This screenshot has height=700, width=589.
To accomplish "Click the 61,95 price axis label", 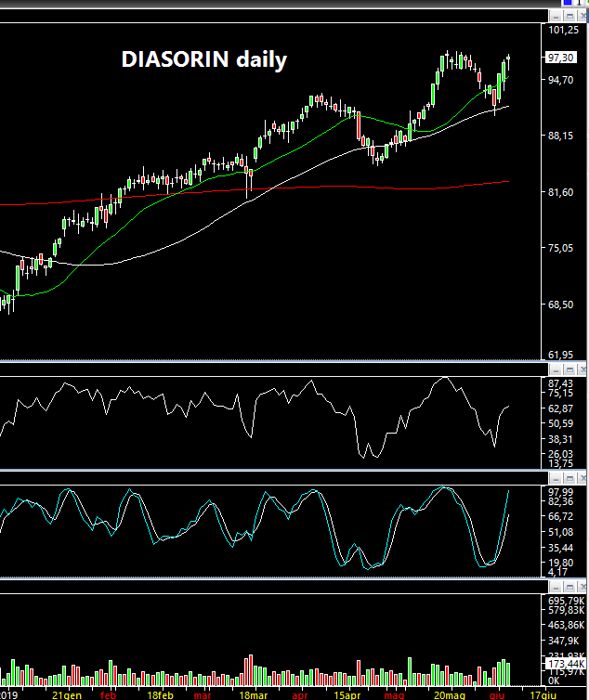I will [x=560, y=355].
